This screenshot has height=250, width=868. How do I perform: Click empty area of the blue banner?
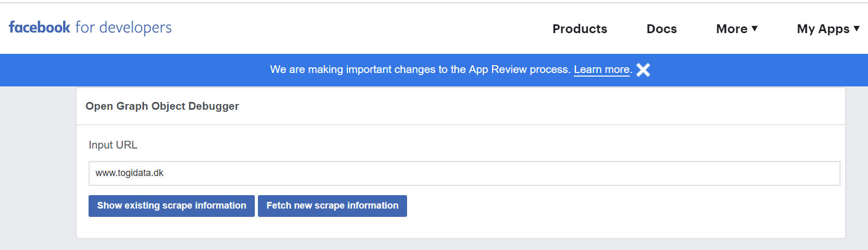pos(129,70)
